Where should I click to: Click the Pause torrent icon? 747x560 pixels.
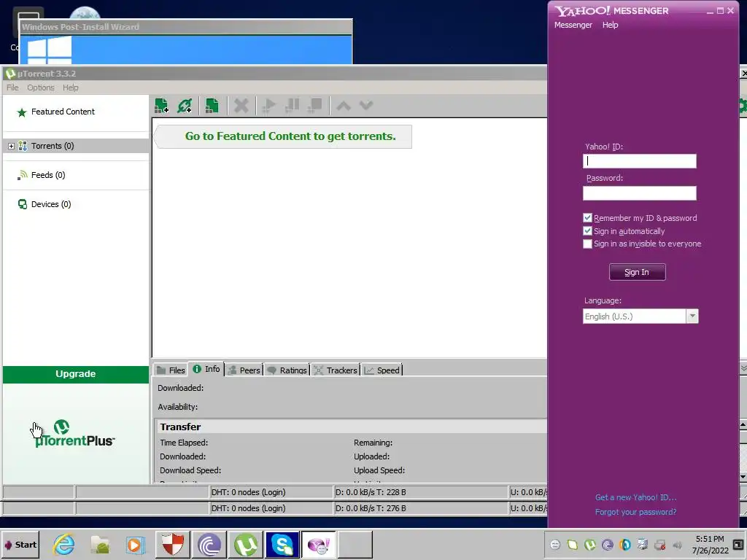pyautogui.click(x=292, y=106)
